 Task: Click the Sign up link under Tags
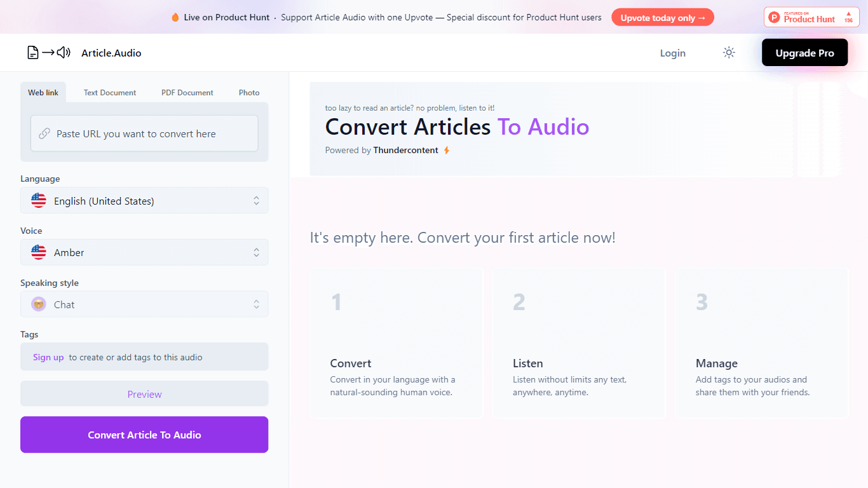[x=48, y=357]
